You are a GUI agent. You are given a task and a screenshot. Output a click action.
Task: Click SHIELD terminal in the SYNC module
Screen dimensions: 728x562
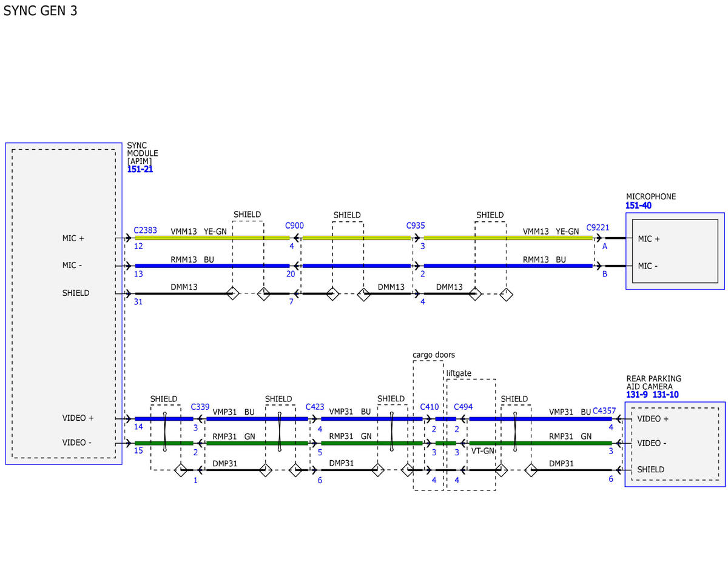click(x=76, y=293)
